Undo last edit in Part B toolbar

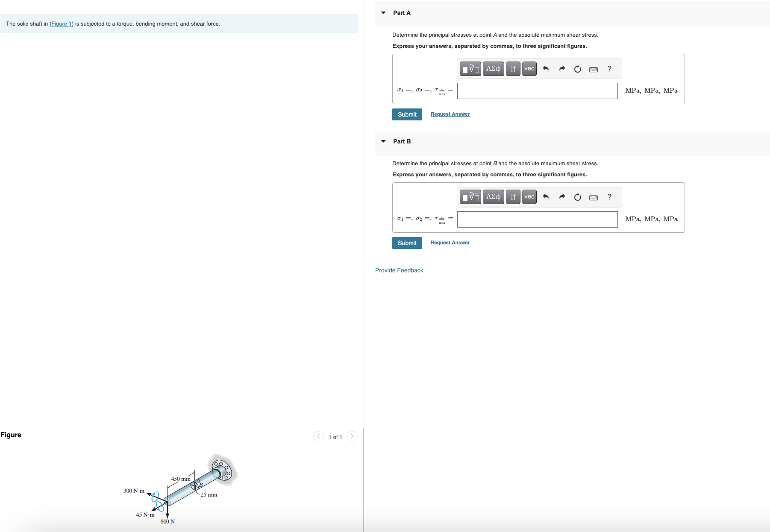coord(546,197)
